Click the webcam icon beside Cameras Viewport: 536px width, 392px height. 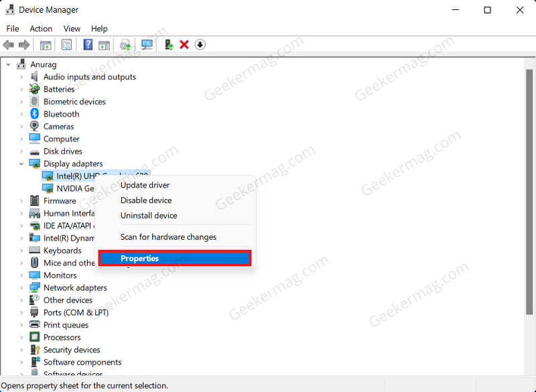[x=34, y=126]
